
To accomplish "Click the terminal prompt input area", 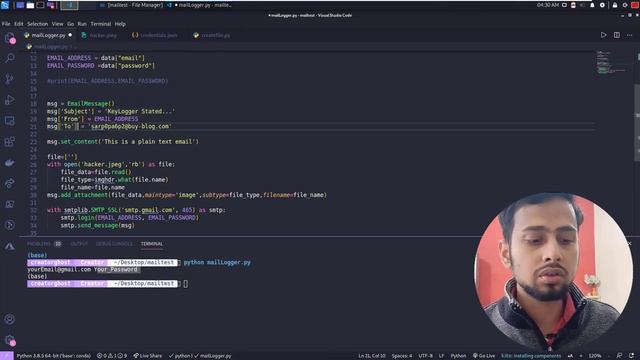I will click(x=186, y=284).
